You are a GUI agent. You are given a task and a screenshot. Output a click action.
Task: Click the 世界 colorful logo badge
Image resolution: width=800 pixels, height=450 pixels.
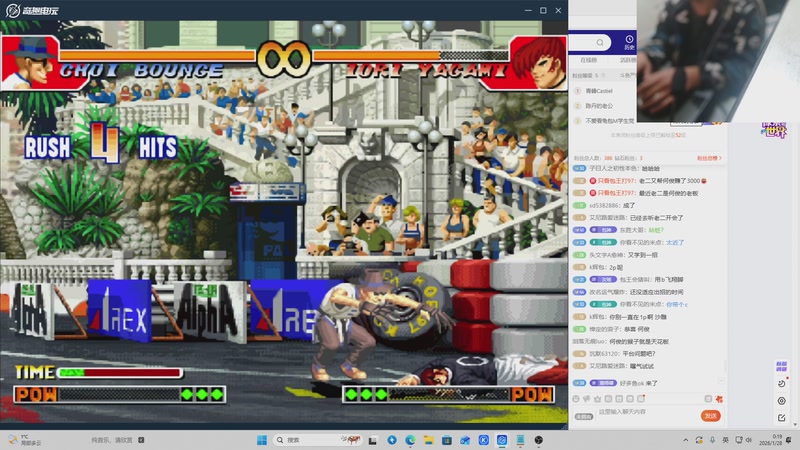(774, 130)
